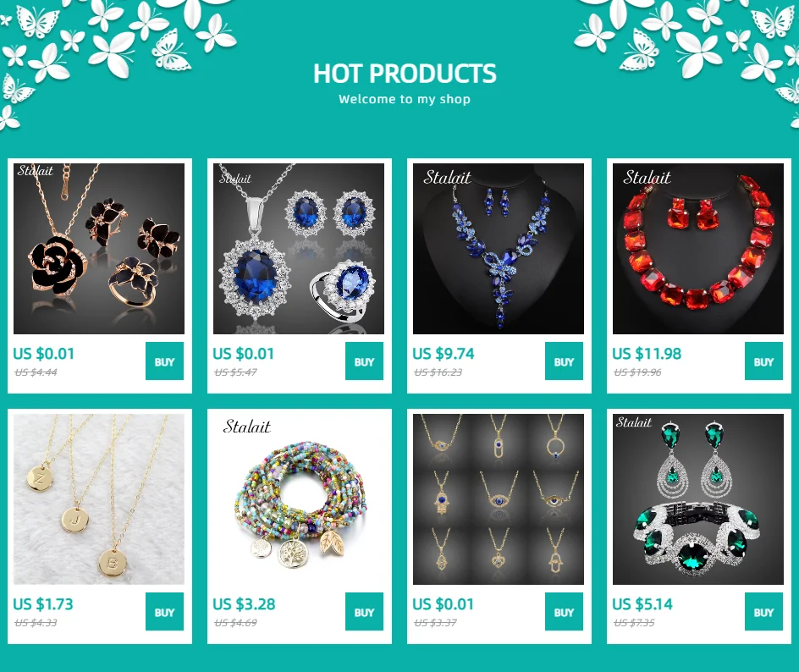This screenshot has height=672, width=799.
Task: View the evil eye pendant necklaces grid
Action: [499, 499]
